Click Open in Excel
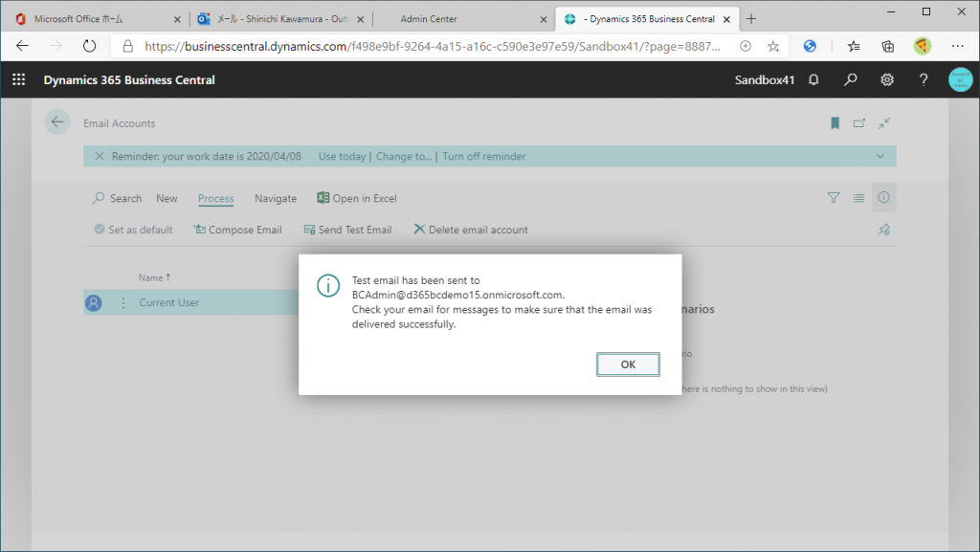 357,198
